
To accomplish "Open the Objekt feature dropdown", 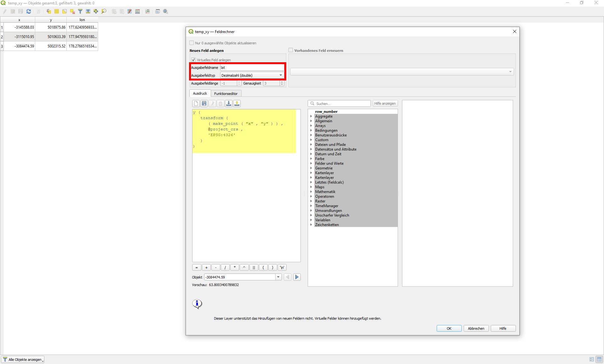I will (278, 277).
